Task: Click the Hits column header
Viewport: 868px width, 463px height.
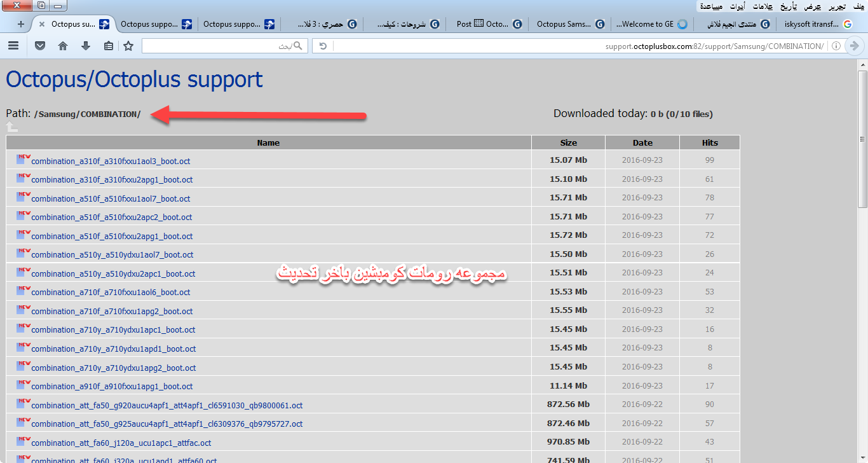Action: point(710,142)
